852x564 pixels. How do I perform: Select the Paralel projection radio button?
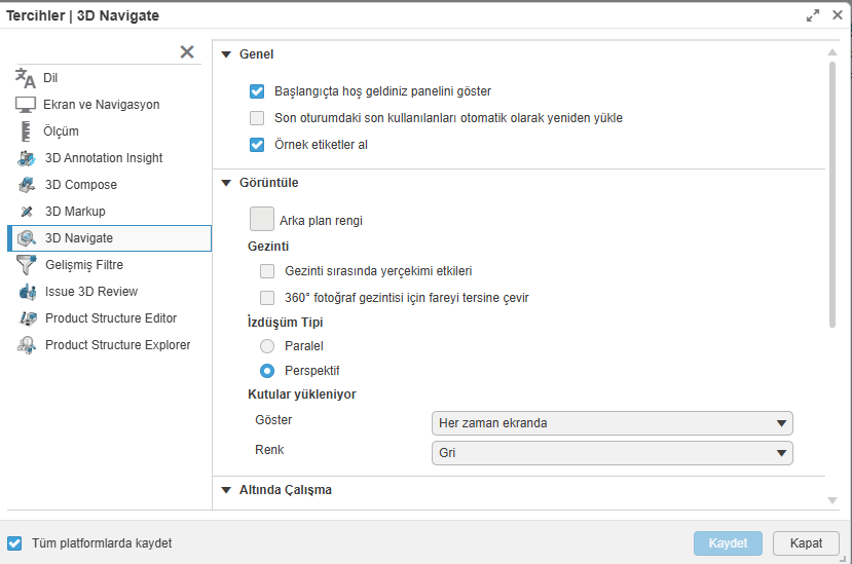[267, 346]
